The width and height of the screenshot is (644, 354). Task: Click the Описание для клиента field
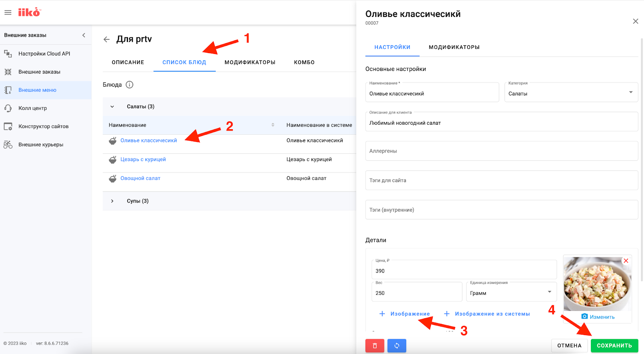tap(502, 121)
